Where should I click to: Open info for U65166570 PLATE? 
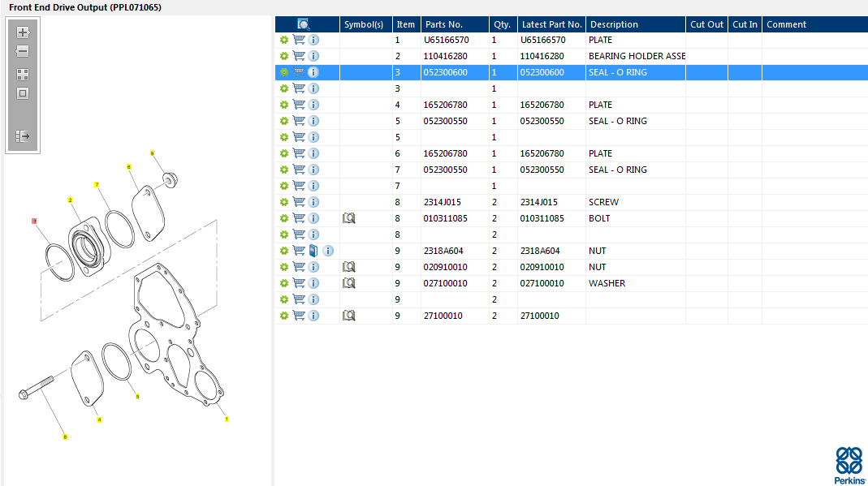[x=313, y=40]
